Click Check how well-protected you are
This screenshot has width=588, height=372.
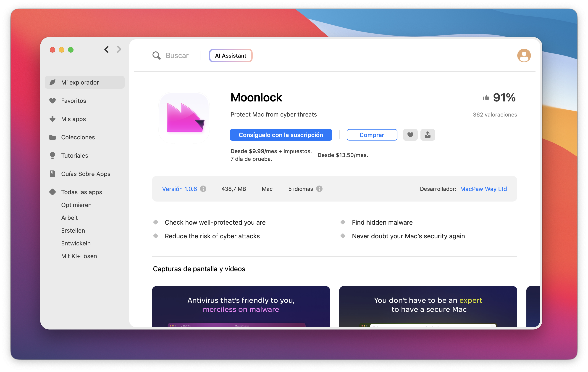215,222
